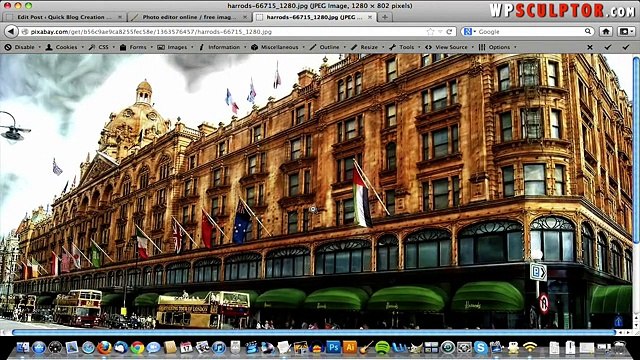Open the Options developer menu

pyautogui.click(x=497, y=47)
